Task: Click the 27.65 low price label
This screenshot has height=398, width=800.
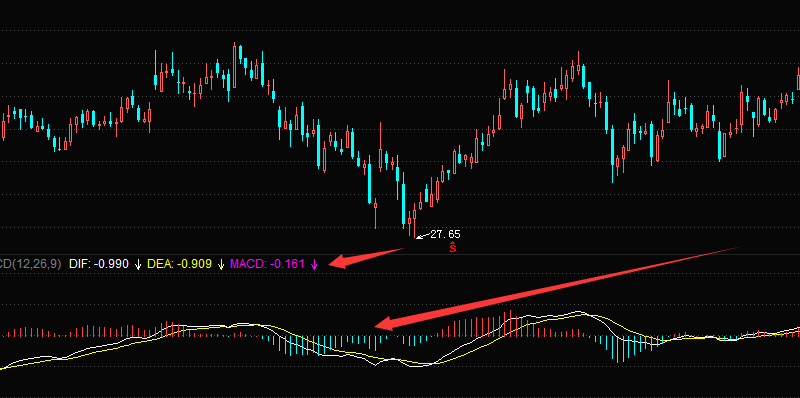Action: tap(445, 234)
